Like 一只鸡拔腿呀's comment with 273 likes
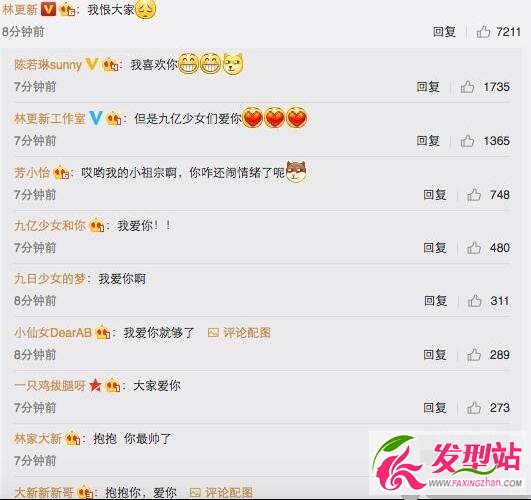Image resolution: width=531 pixels, height=500 pixels. coord(474,408)
